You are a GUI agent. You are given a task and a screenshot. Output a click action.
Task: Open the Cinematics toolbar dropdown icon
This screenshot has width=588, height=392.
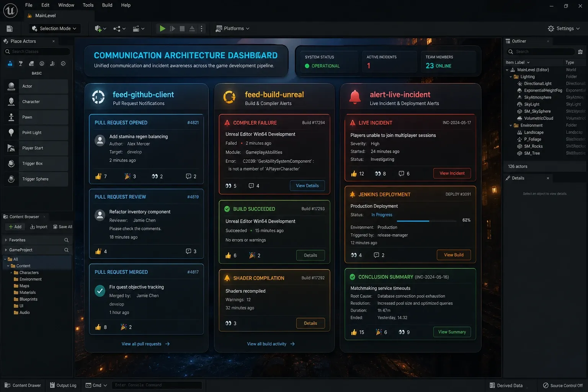coord(139,28)
